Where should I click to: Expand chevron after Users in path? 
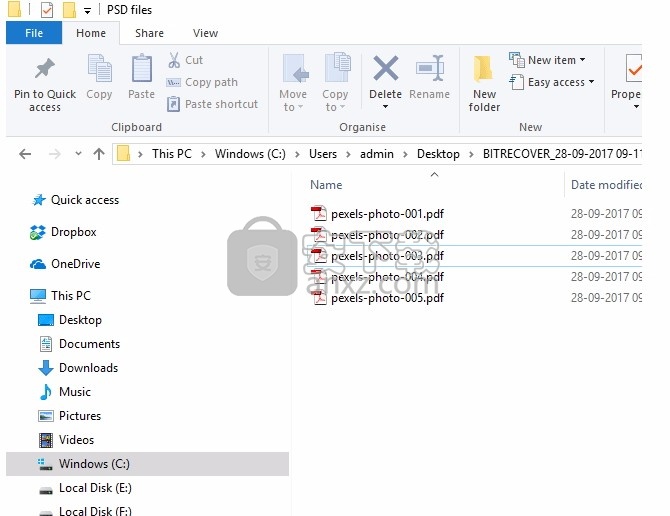(348, 154)
